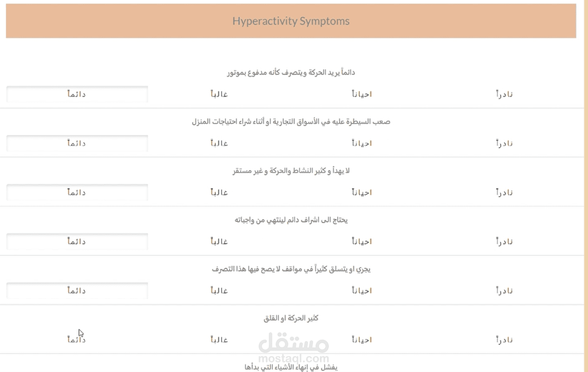Click the "دائماً" box for the supervision question
This screenshot has height=372, width=588.
77,242
